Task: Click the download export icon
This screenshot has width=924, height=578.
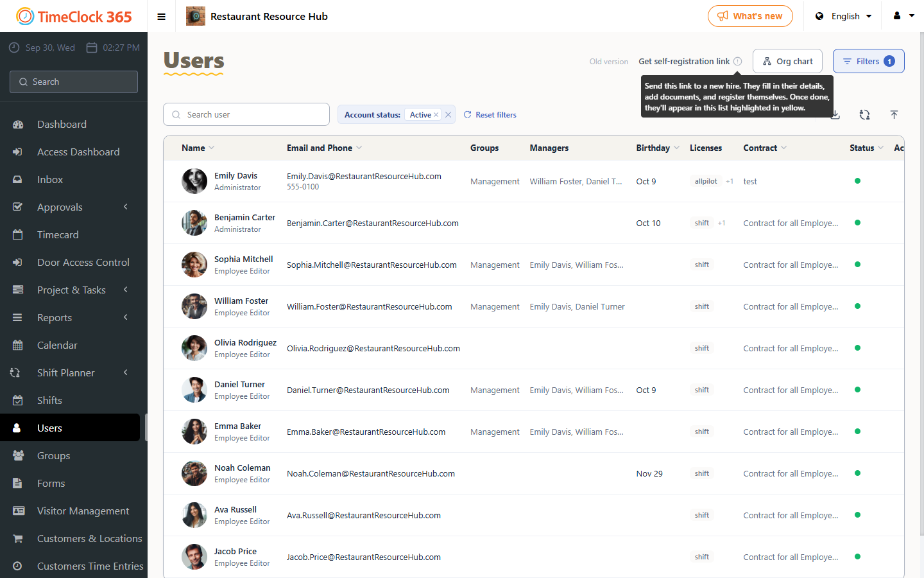Action: (835, 115)
